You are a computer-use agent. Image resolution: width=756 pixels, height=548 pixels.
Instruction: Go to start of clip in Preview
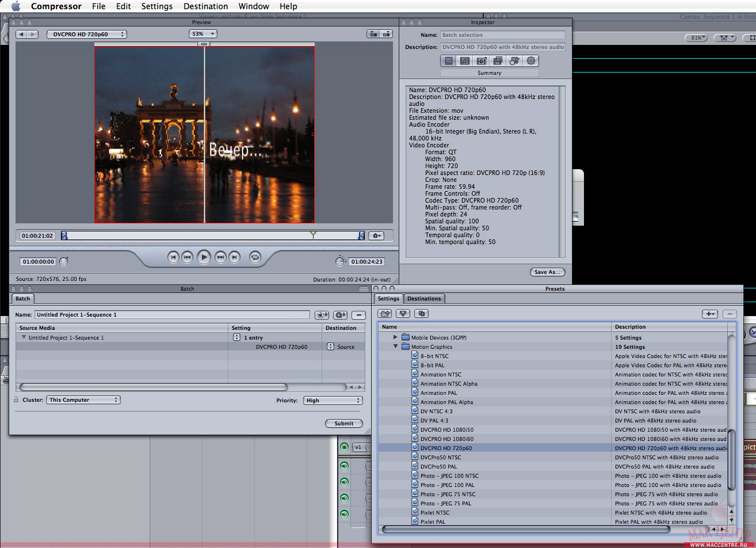[x=173, y=257]
